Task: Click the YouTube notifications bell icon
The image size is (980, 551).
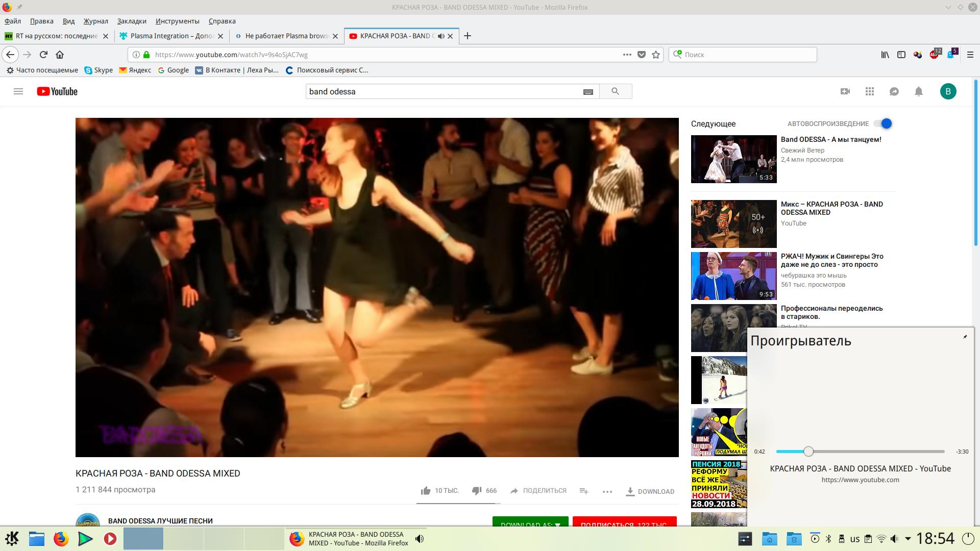Action: tap(918, 92)
